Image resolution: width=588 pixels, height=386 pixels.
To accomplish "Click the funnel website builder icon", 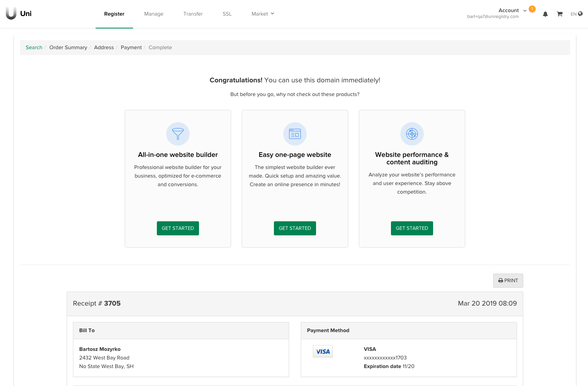I will pos(178,134).
